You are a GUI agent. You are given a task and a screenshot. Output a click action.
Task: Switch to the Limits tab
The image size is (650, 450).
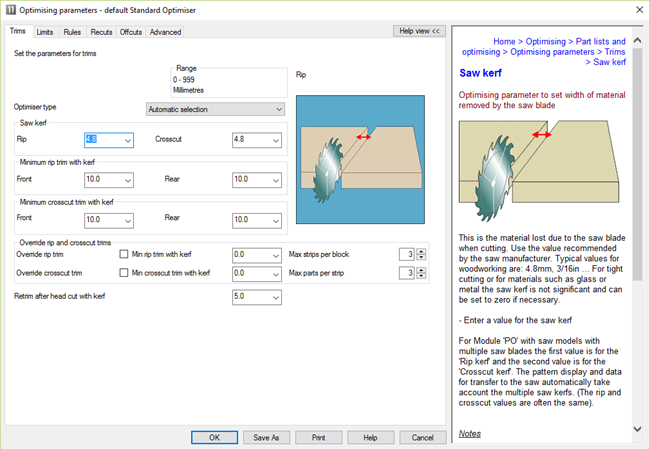point(45,32)
